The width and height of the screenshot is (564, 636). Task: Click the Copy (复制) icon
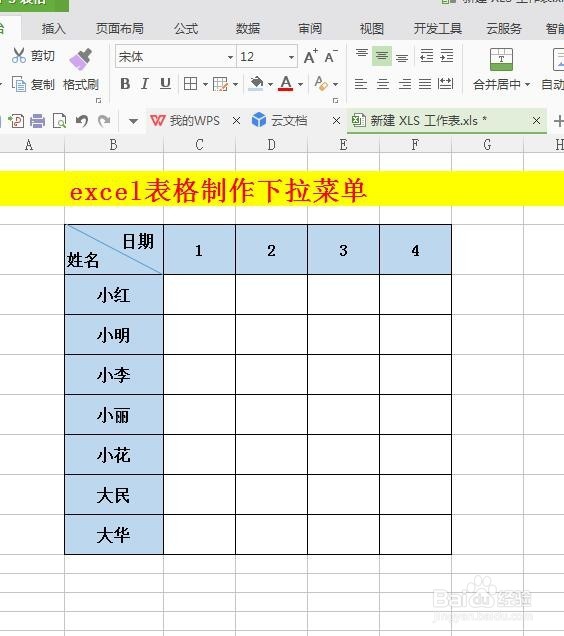[x=19, y=84]
